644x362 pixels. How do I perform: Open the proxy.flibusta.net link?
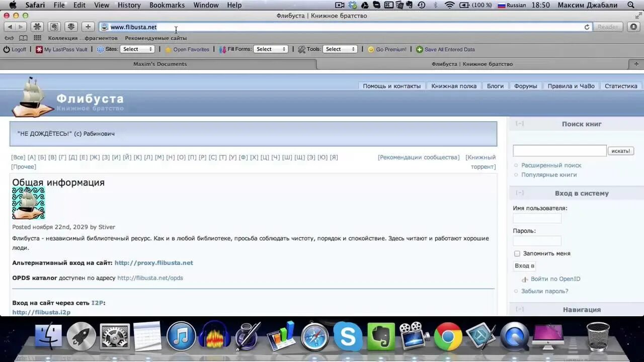pos(153,263)
